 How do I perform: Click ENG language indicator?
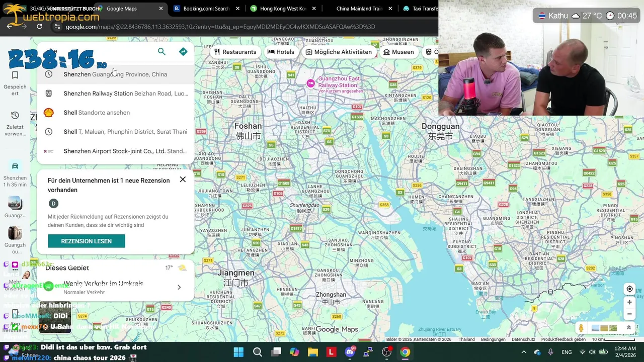coord(567,352)
